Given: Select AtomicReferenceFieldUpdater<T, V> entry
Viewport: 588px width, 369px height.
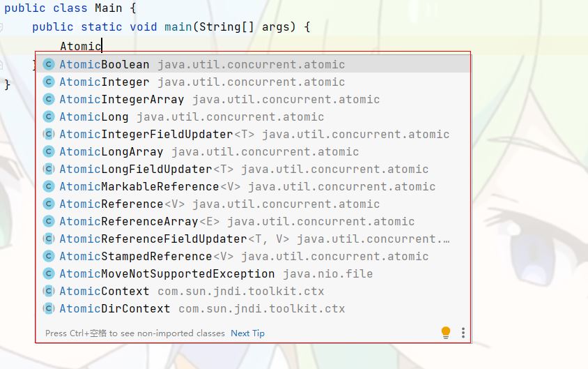Looking at the screenshot, I should click(253, 239).
